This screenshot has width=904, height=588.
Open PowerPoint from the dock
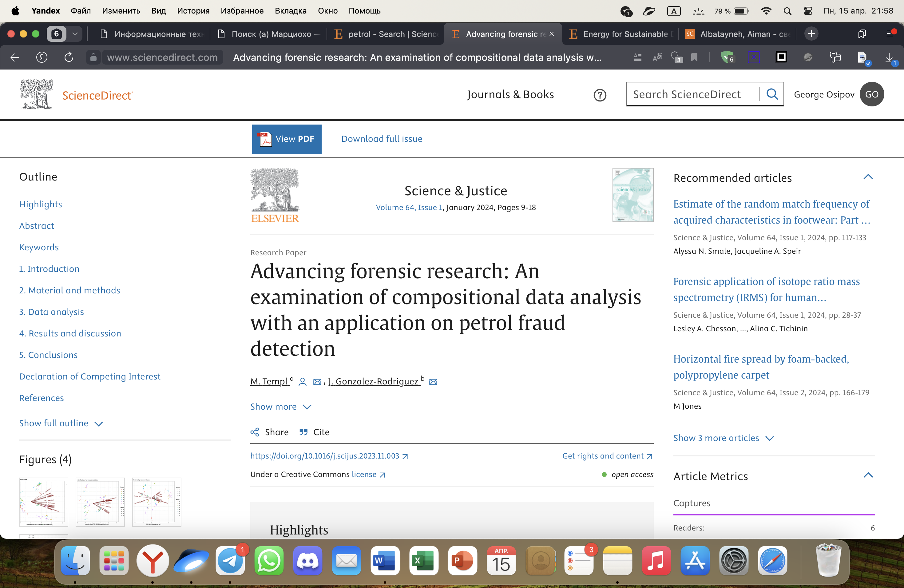[462, 561]
